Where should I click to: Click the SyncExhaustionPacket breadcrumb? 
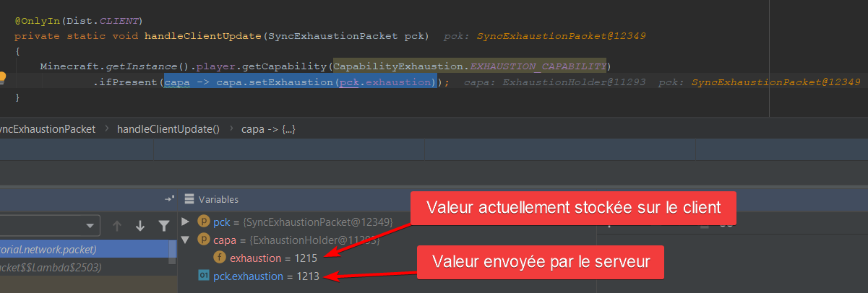pos(48,129)
